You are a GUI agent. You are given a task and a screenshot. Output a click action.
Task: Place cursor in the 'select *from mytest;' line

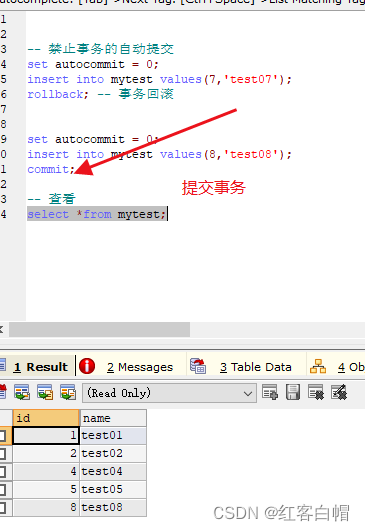coord(96,214)
